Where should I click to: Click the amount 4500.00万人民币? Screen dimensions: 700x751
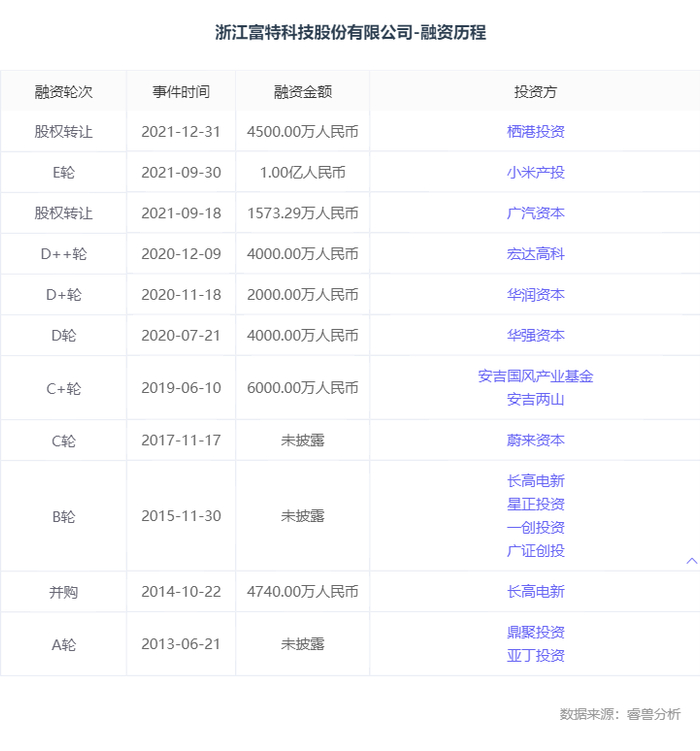303,132
